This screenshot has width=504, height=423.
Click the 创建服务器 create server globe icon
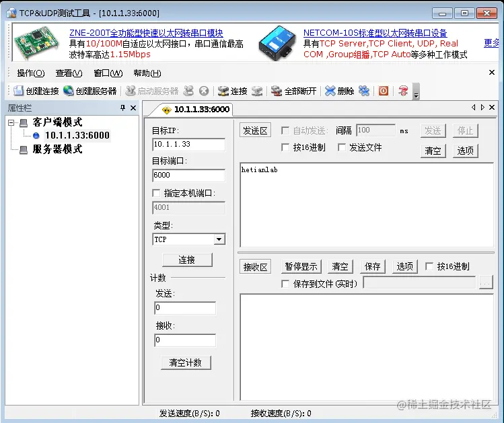[68, 91]
